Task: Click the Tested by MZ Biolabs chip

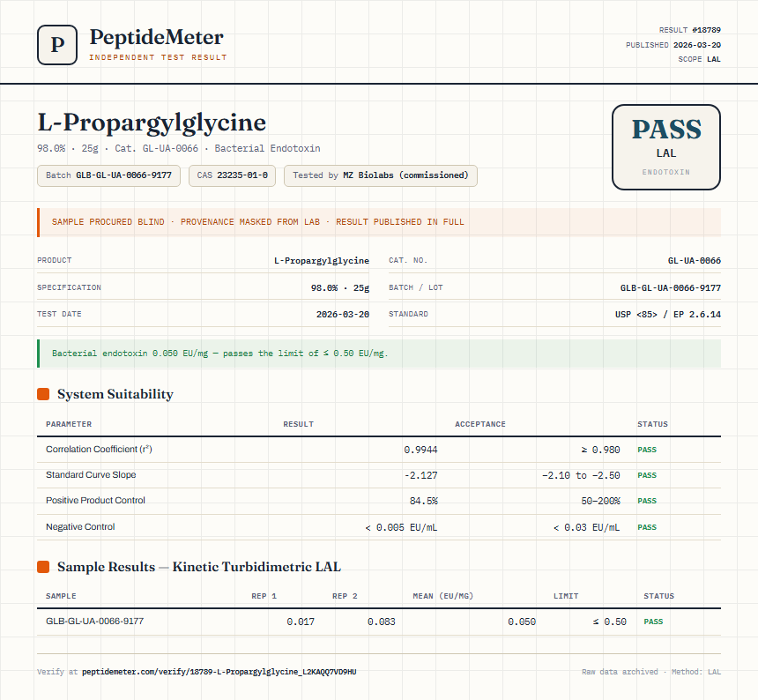Action: click(x=381, y=175)
